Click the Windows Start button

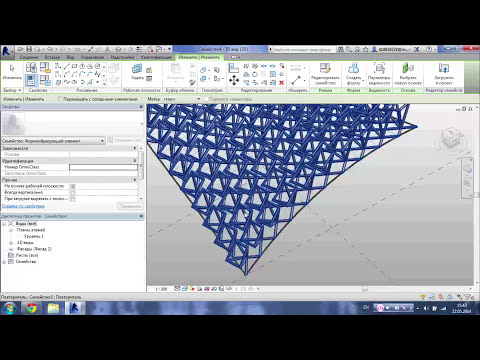[9, 308]
